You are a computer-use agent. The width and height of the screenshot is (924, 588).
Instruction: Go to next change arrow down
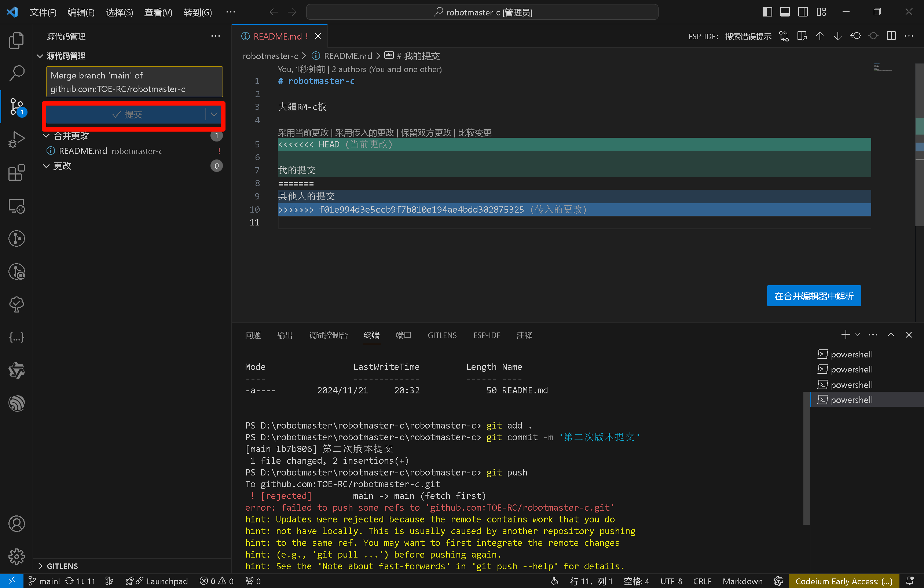(838, 36)
